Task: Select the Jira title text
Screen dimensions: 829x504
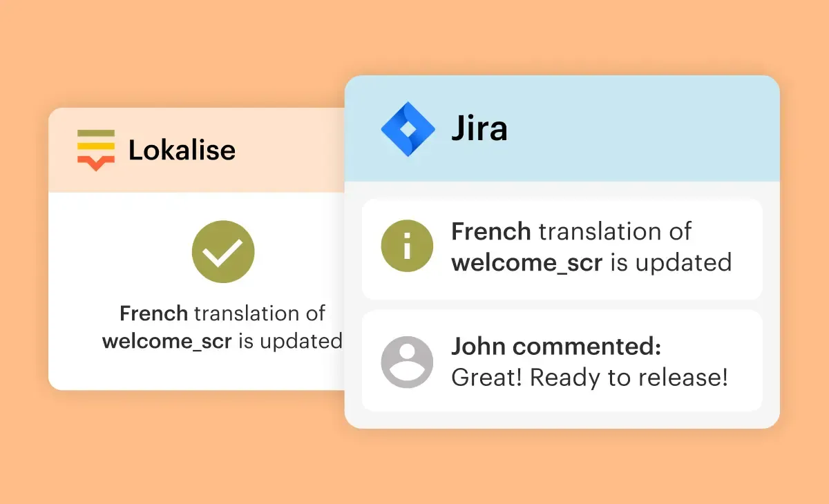Action: tap(479, 128)
